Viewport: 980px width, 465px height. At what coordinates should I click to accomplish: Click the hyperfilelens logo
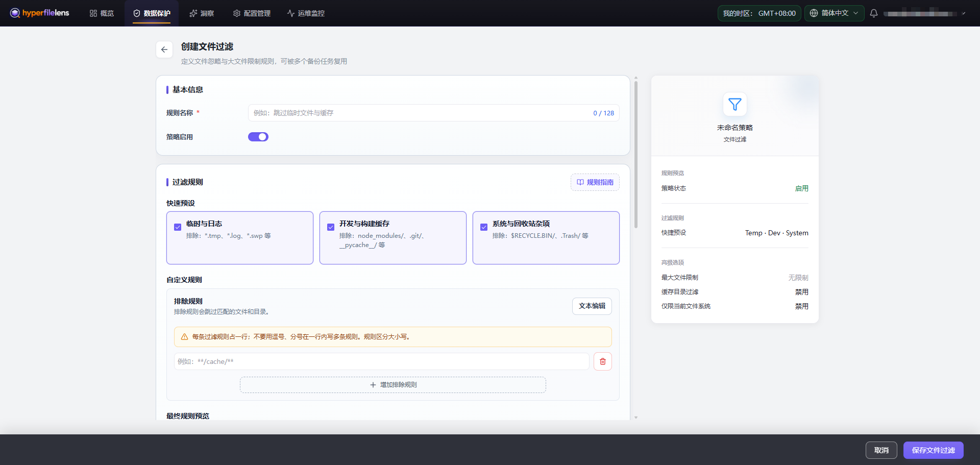(x=39, y=13)
